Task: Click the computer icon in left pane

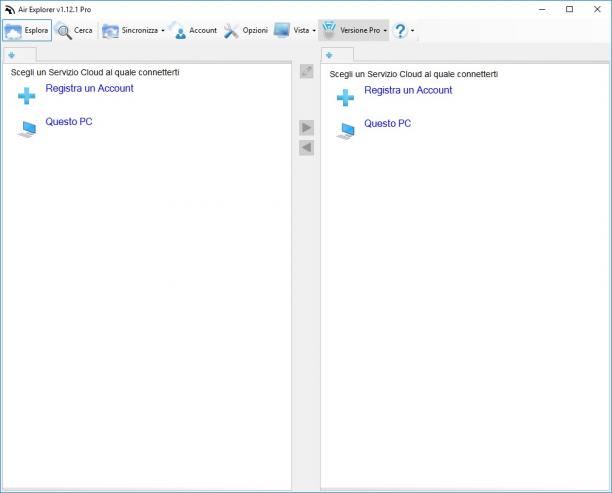Action: (27, 129)
